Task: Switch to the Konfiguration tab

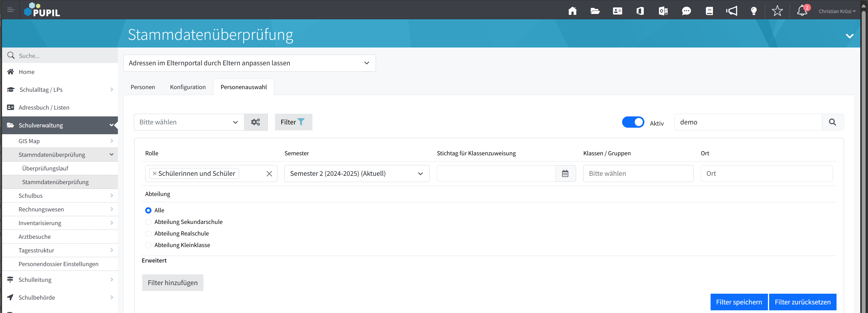Action: (x=188, y=87)
